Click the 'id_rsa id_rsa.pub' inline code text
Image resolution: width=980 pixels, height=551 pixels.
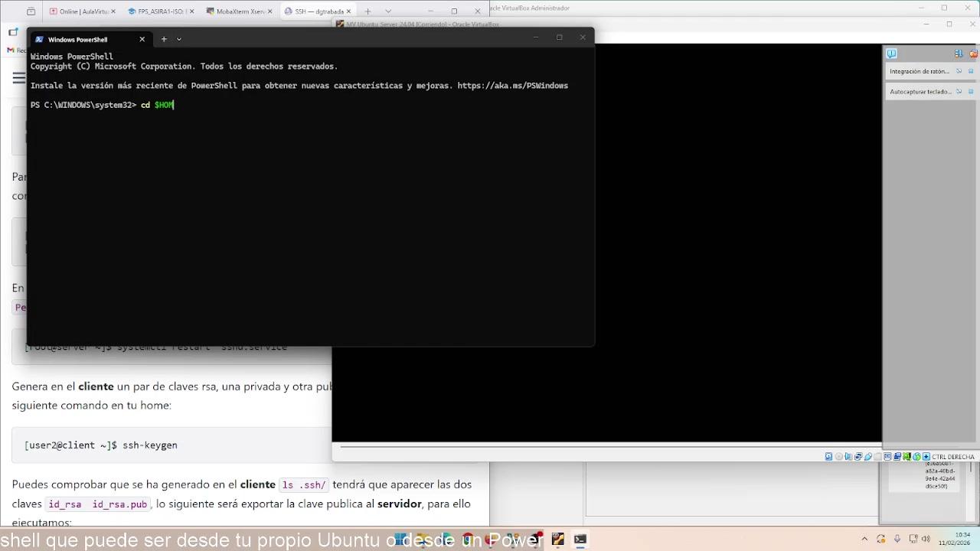point(97,504)
